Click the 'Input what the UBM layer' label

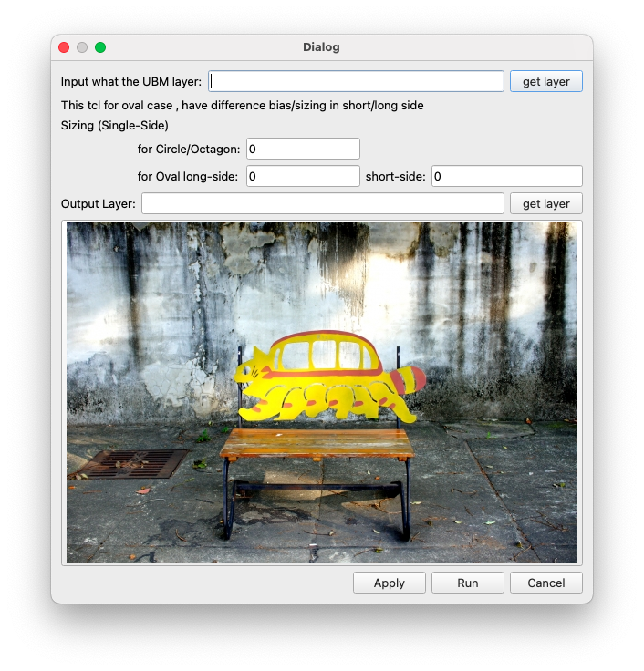point(131,82)
